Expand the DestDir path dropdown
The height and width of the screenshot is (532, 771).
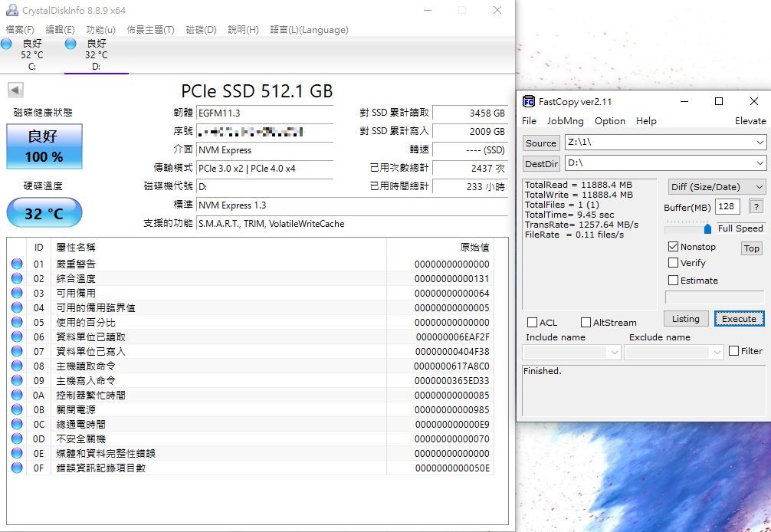[x=760, y=163]
